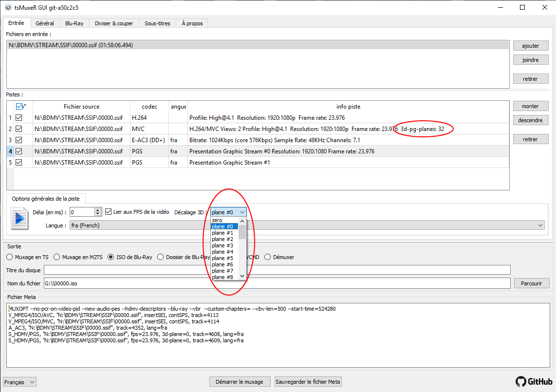Click inside the Fichier Meta text area
This screenshot has height=392, width=556.
pos(278,335)
